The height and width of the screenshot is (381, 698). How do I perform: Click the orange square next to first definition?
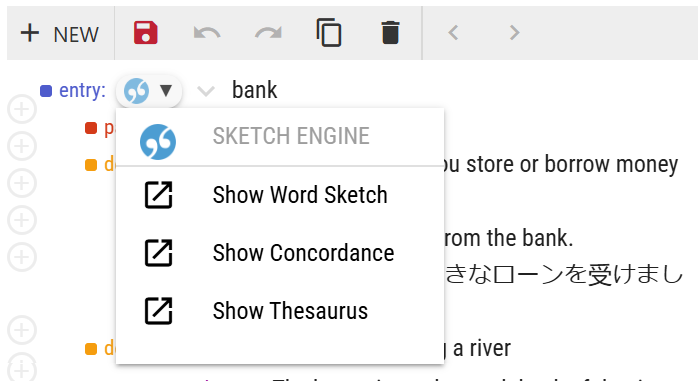pos(91,165)
